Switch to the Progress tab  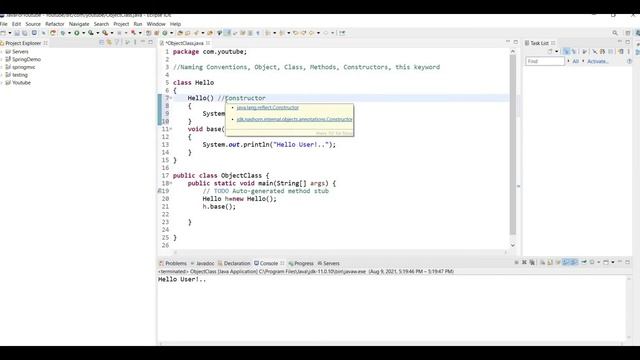pos(301,263)
